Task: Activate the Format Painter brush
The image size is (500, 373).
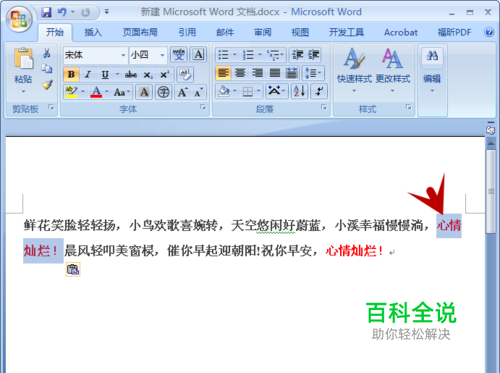Action: coord(47,85)
